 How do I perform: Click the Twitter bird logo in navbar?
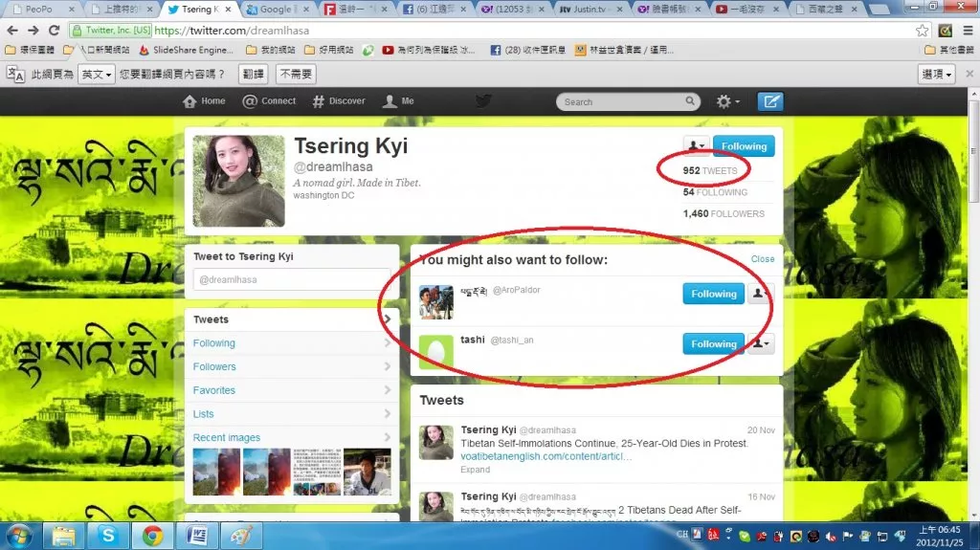pos(483,100)
